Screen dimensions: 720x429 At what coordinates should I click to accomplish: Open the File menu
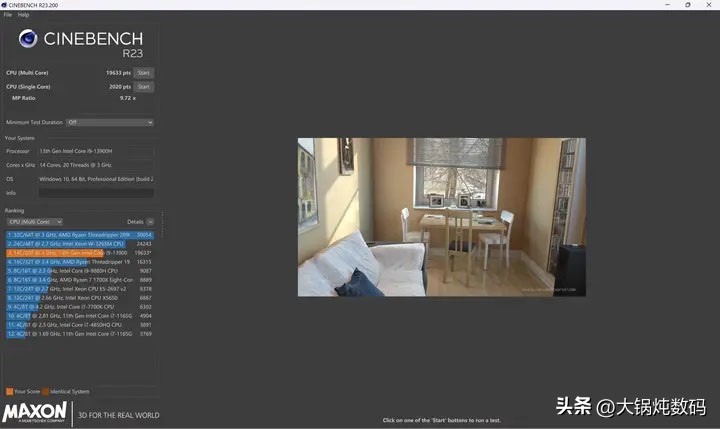click(x=8, y=15)
